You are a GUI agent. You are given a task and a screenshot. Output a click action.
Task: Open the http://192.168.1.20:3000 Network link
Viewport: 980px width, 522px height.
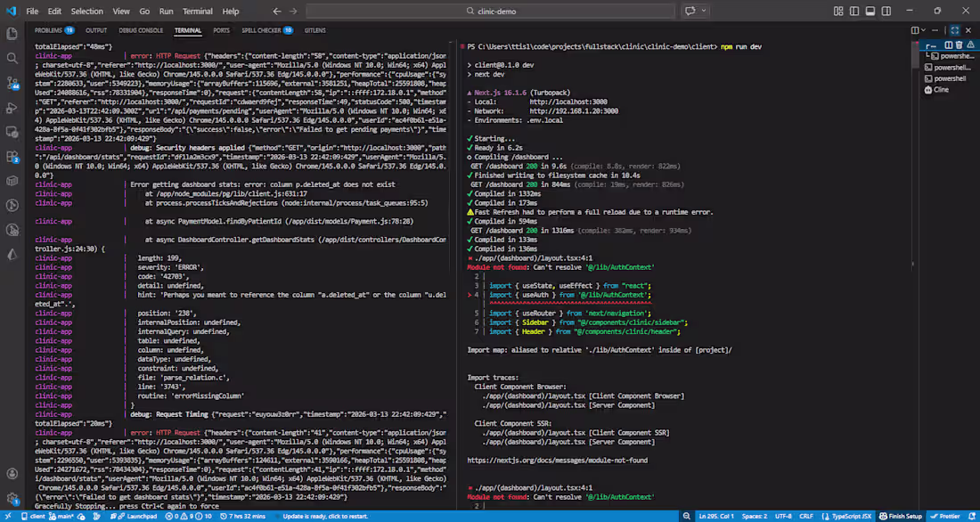pyautogui.click(x=574, y=110)
